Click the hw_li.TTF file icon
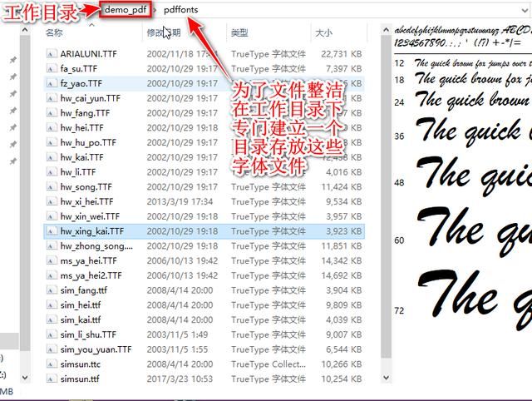Image resolution: width=532 pixels, height=401 pixels. tap(52, 172)
